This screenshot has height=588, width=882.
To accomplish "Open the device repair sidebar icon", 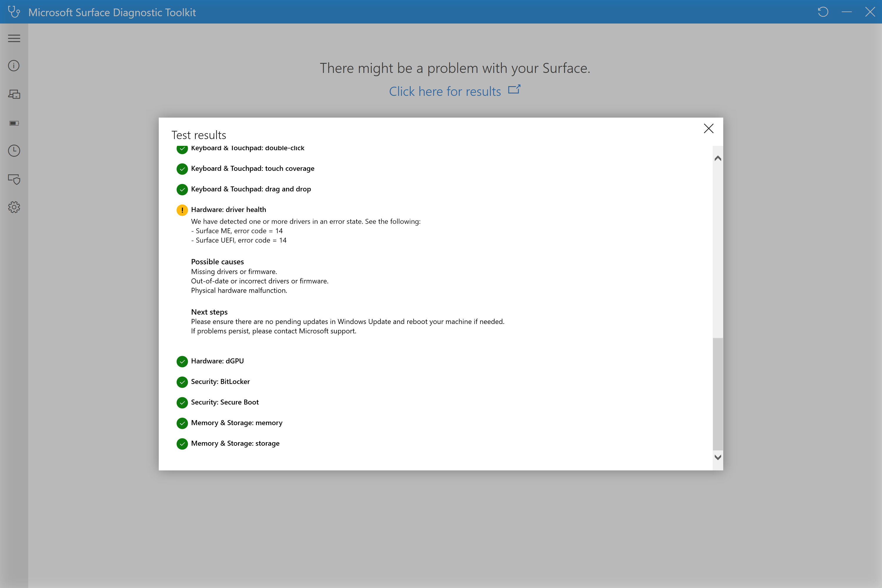I will 14,94.
